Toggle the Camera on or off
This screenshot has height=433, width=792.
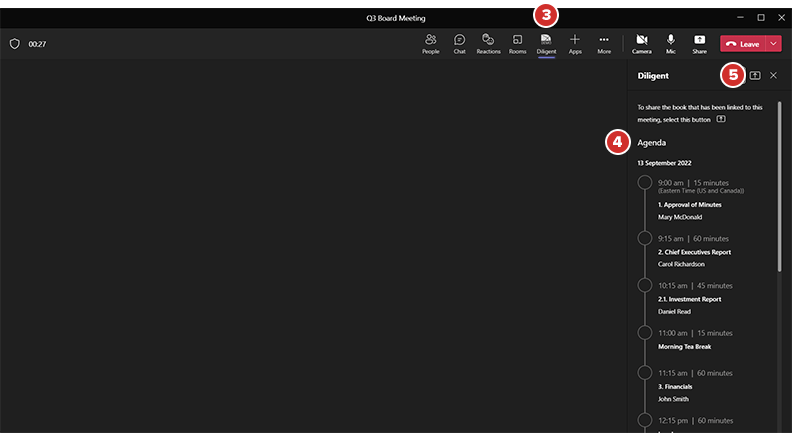(x=641, y=43)
